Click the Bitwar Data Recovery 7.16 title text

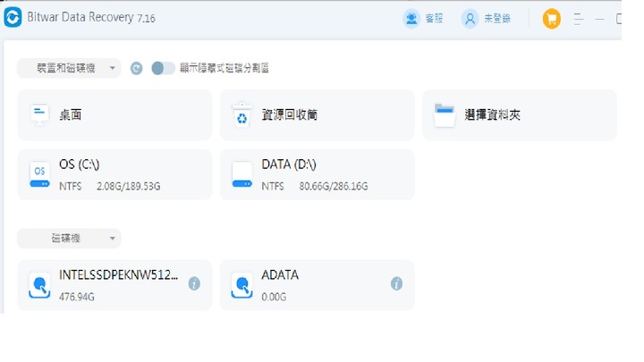tap(91, 18)
